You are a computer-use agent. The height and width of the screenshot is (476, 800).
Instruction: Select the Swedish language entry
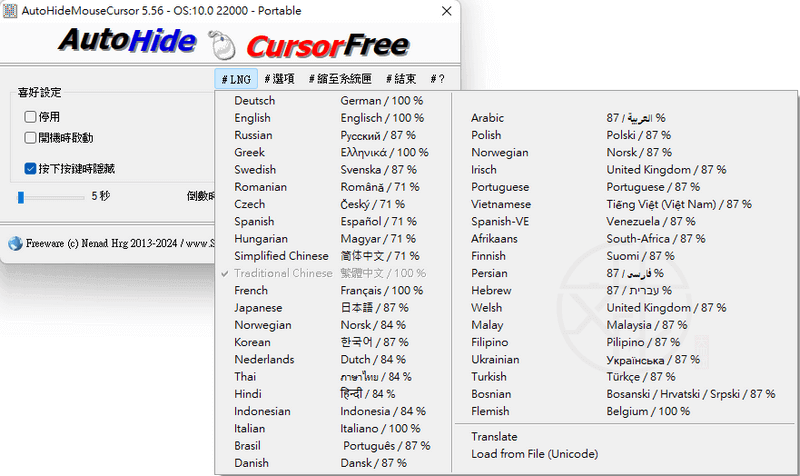(333, 169)
